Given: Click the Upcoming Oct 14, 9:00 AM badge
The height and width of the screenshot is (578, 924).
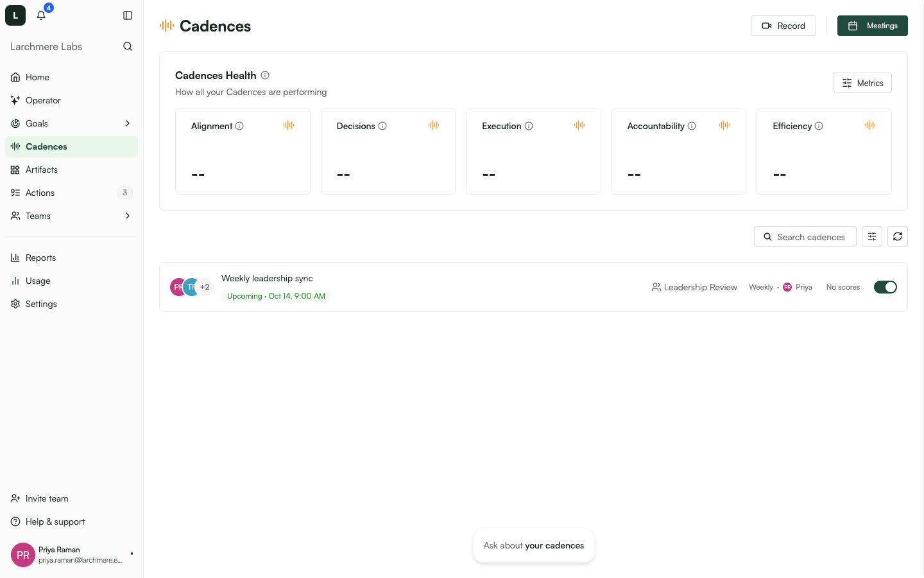Looking at the screenshot, I should pyautogui.click(x=276, y=296).
